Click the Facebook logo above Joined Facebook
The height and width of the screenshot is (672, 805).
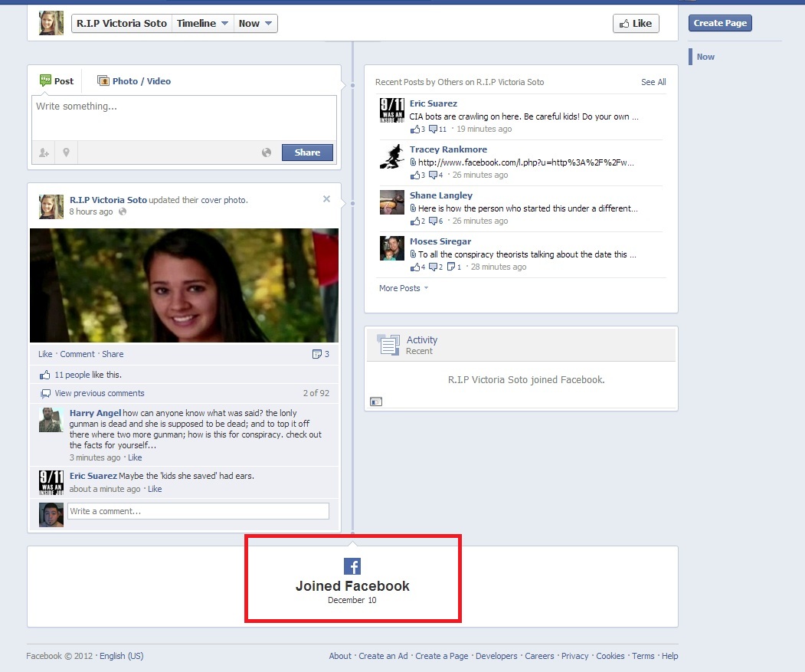click(352, 566)
